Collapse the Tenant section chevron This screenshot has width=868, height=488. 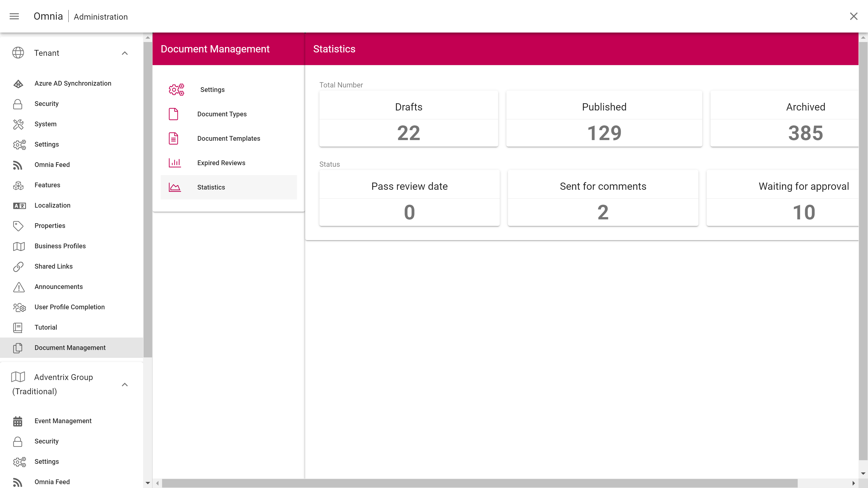point(125,53)
